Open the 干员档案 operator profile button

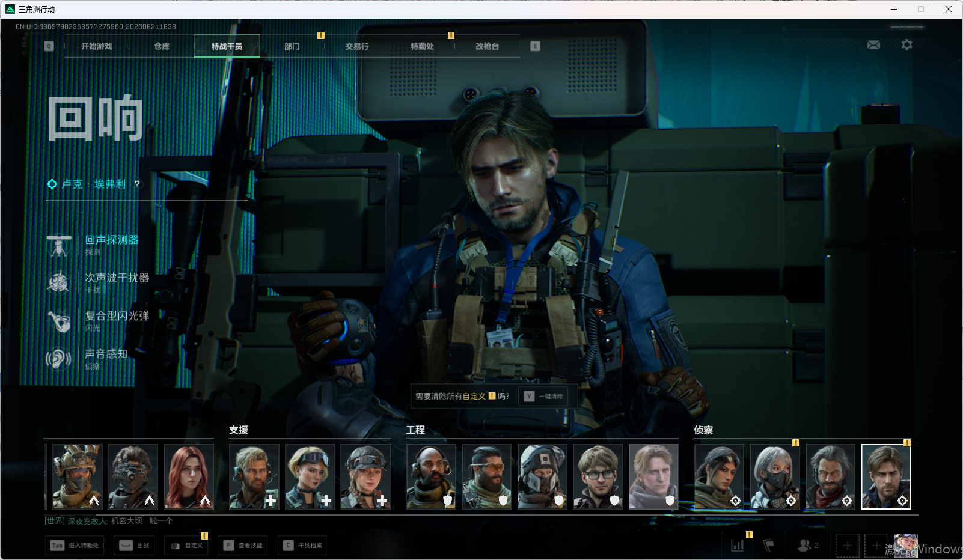pos(302,546)
